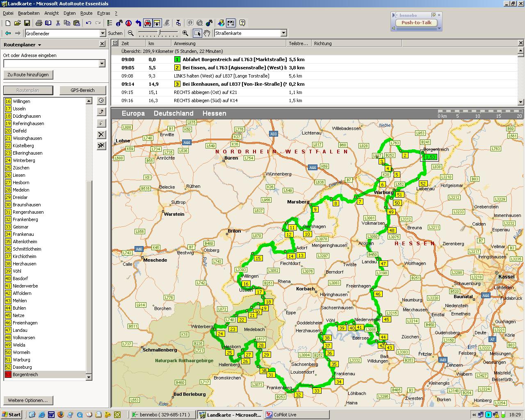Open the address entry dropdown arrow
Viewport: 525px width, 420px height.
pos(102,63)
